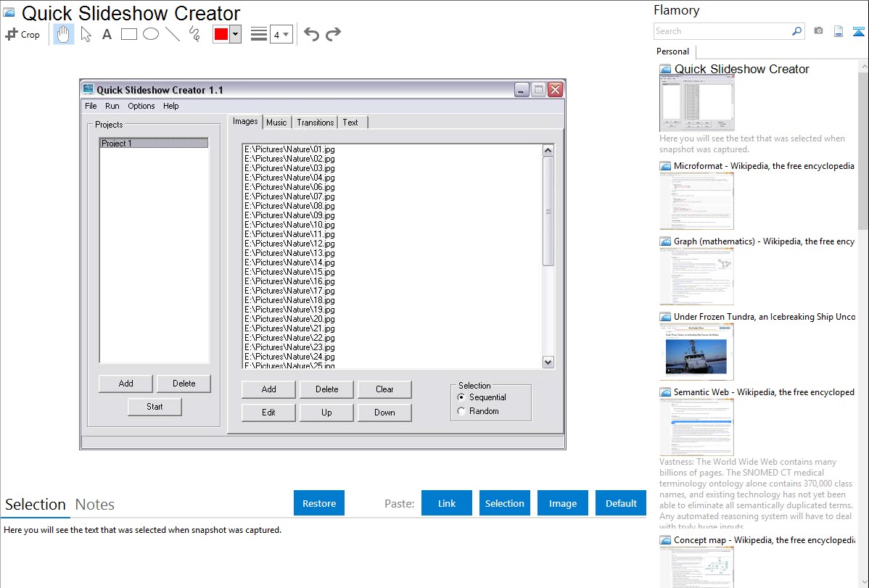Pick the freehand squiggle drawing tool
This screenshot has width=869, height=588.
coord(194,34)
